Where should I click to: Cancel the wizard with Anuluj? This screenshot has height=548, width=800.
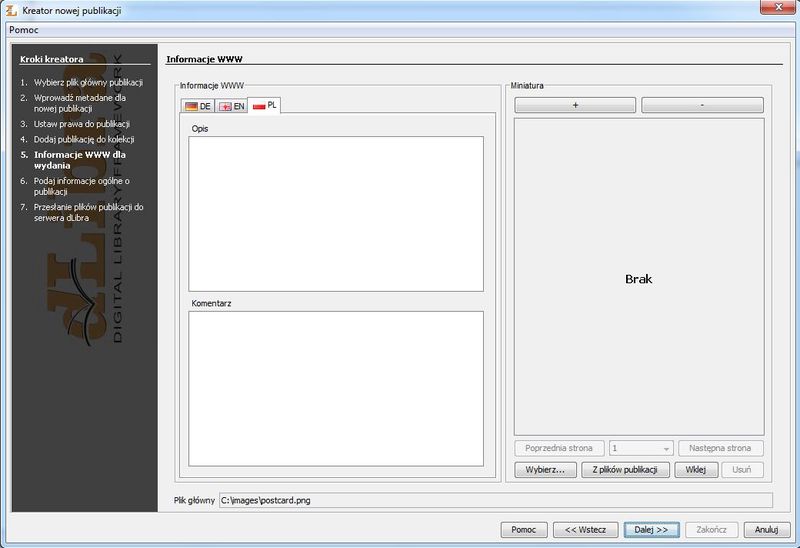click(766, 529)
